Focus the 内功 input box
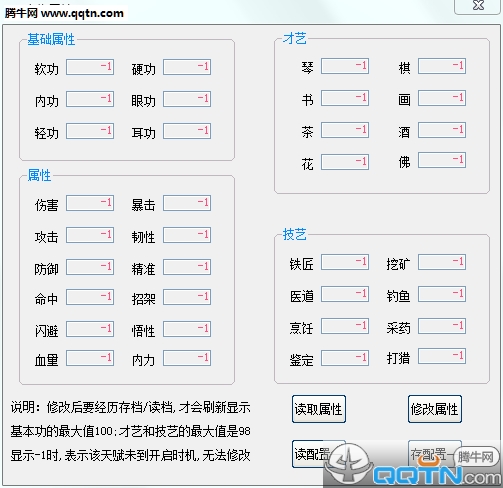The image size is (503, 488). [90, 99]
